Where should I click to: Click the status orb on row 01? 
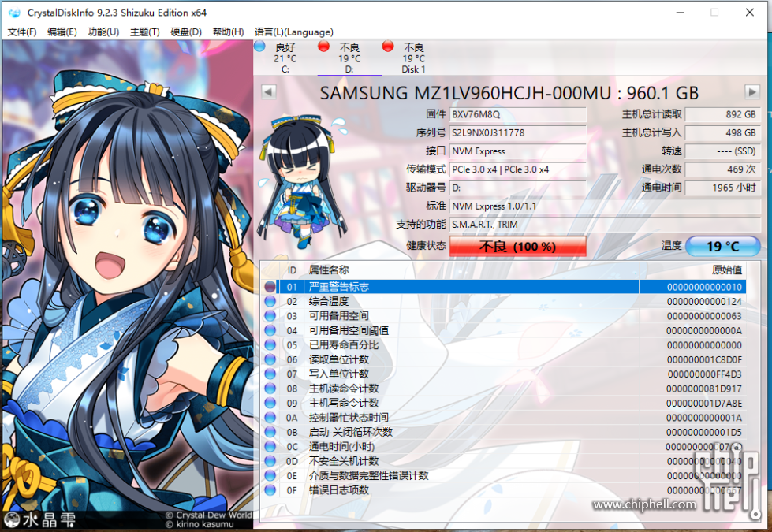270,287
